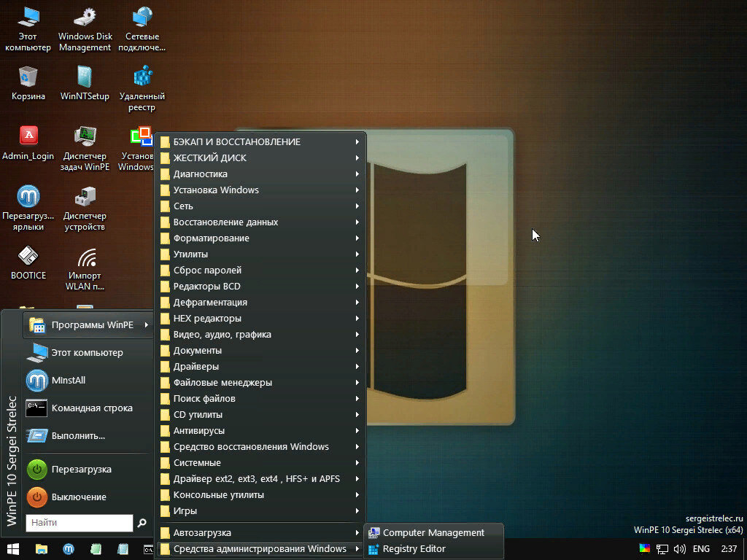The width and height of the screenshot is (747, 560).
Task: Open the network tray icon
Action: (662, 549)
